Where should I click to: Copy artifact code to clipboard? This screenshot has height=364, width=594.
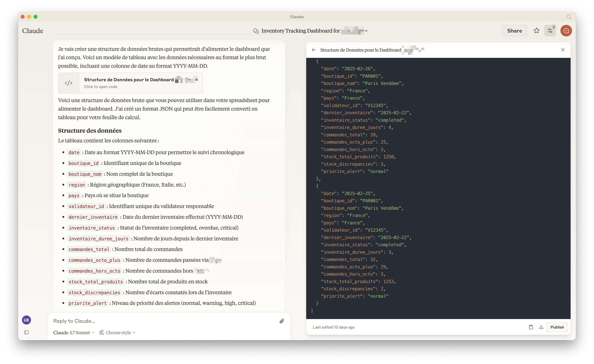[x=531, y=327]
